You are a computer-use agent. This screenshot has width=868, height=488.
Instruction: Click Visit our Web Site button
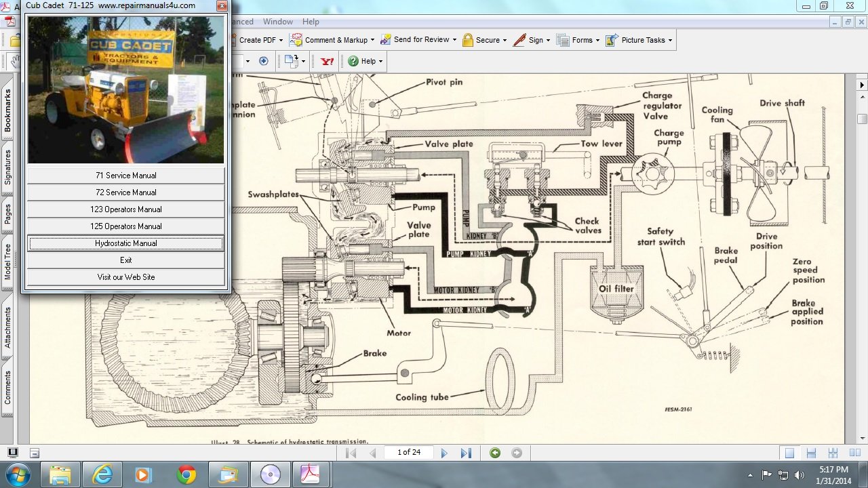tap(125, 277)
